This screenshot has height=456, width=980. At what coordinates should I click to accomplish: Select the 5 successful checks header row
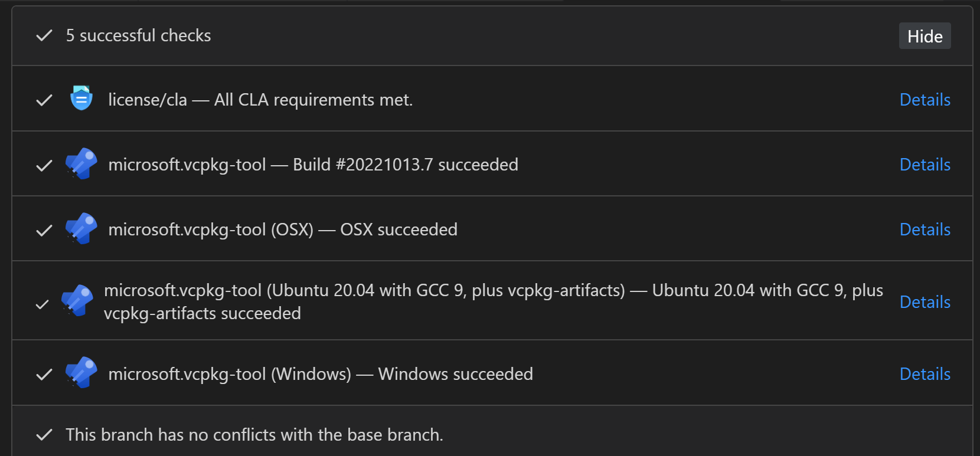pyautogui.click(x=138, y=35)
